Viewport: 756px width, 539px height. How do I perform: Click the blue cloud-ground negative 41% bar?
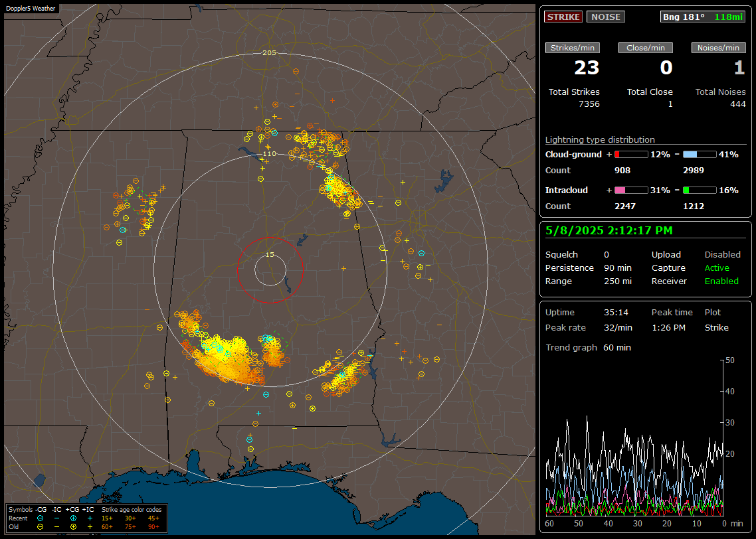700,155
